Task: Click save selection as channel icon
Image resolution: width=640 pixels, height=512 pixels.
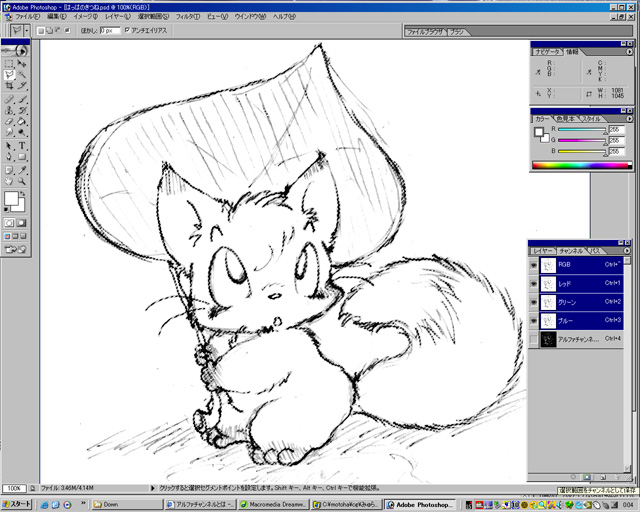Action: click(x=587, y=477)
